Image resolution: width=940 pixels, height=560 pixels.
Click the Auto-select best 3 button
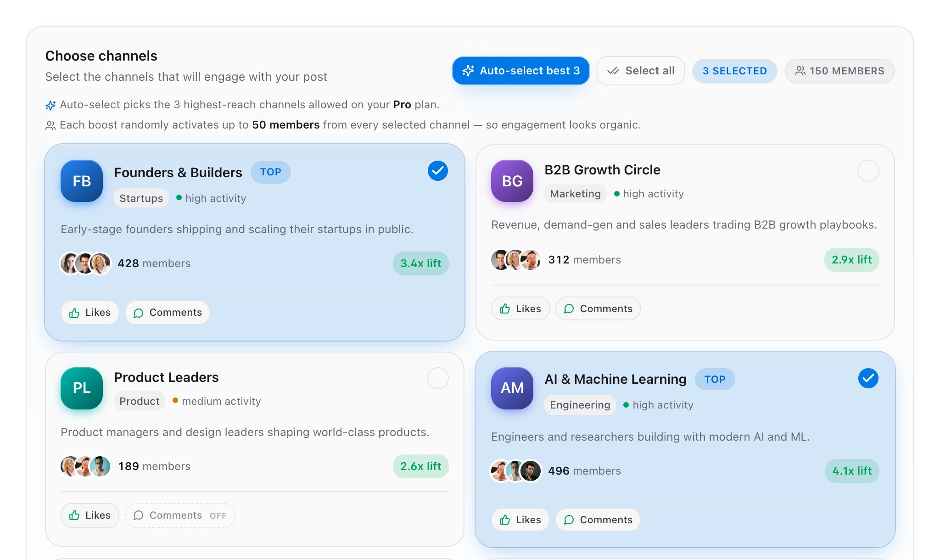tap(520, 71)
